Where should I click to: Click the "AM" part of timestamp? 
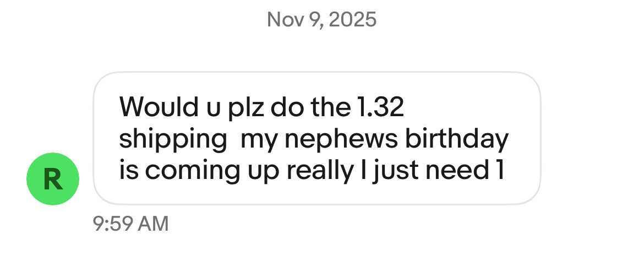click(x=152, y=224)
